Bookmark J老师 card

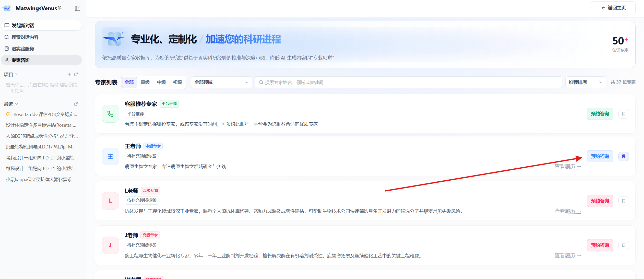(624, 245)
